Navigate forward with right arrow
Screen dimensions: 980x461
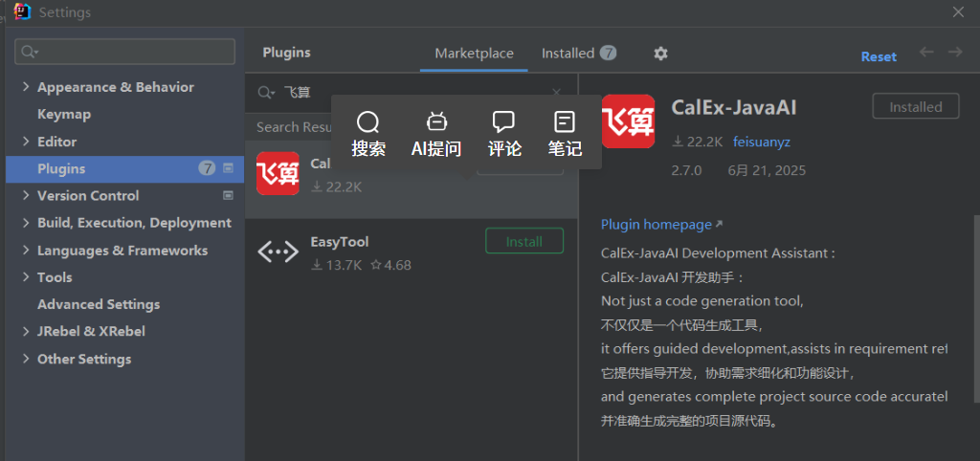click(x=955, y=52)
